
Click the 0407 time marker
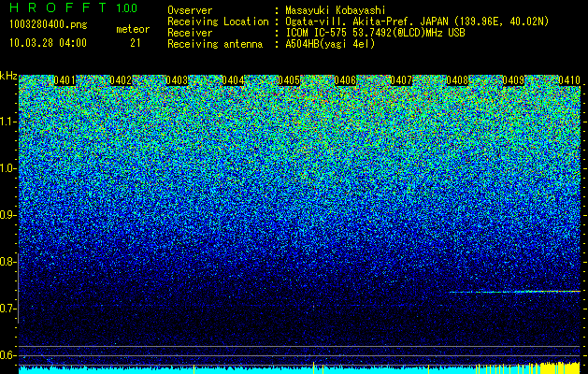pyautogui.click(x=401, y=80)
